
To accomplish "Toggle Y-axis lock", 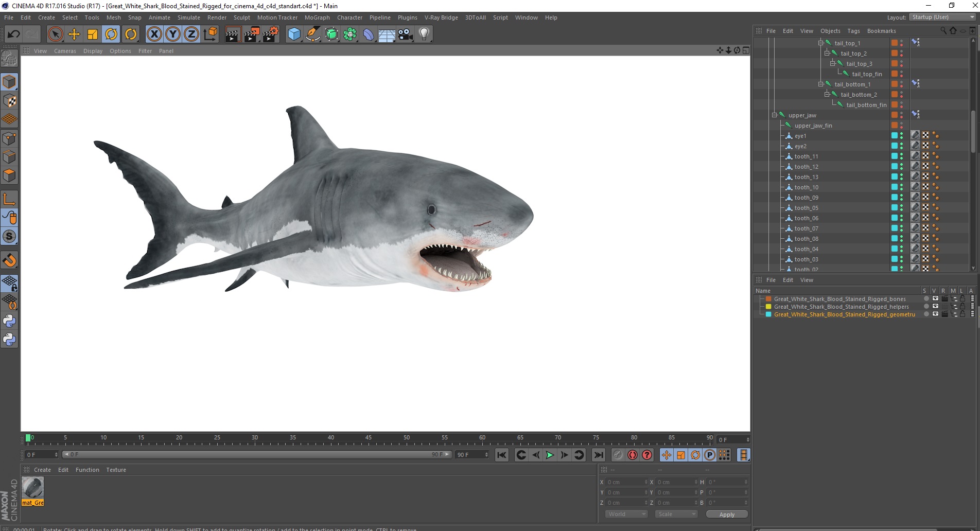I will [173, 34].
